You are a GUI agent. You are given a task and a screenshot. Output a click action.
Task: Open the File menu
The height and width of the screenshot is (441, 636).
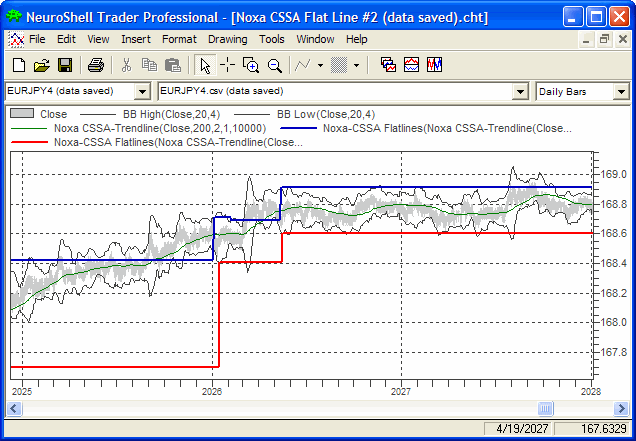[x=37, y=39]
